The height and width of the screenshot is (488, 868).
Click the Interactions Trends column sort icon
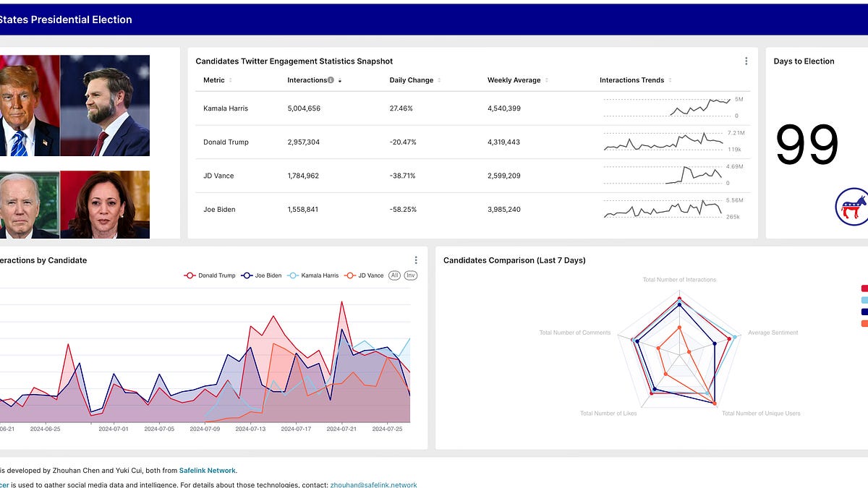click(670, 80)
